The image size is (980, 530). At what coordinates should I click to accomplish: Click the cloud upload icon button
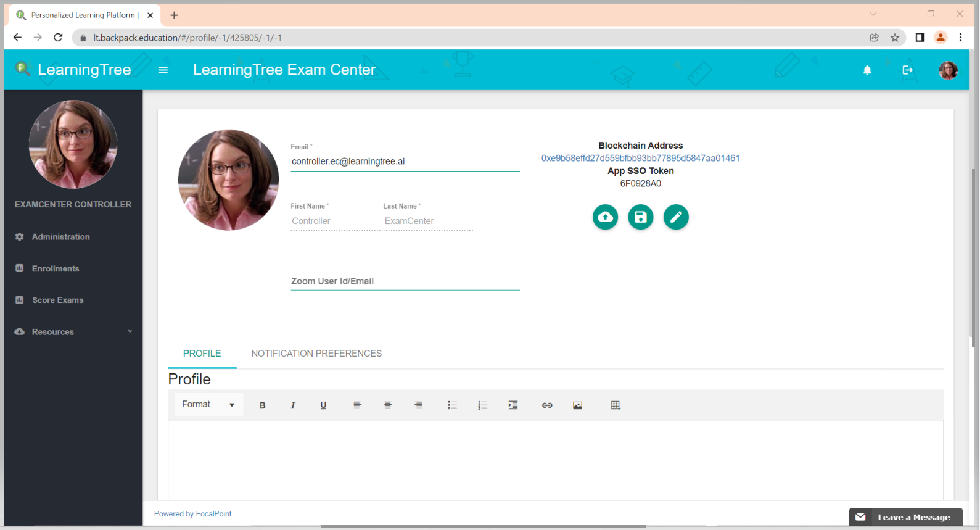pyautogui.click(x=605, y=217)
